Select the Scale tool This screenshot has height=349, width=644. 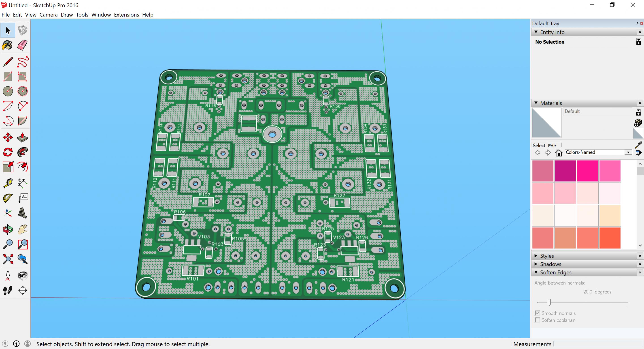click(x=8, y=167)
